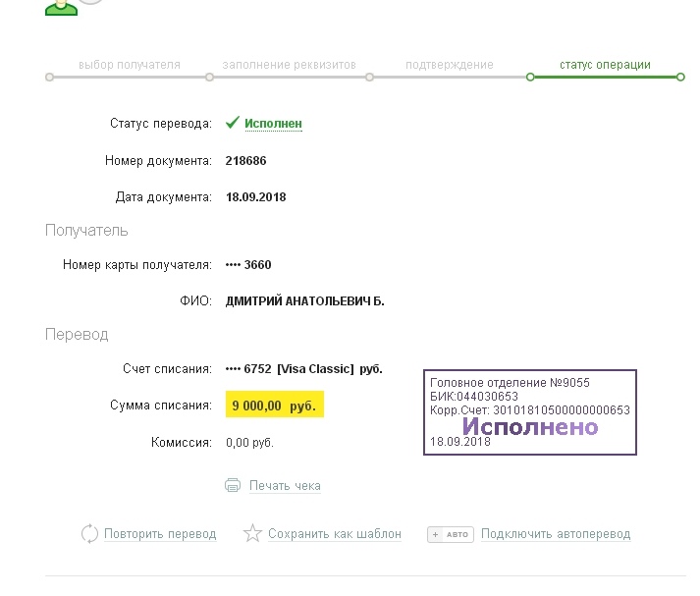Click the green dot starting the status step
Screen dimensions: 700x596
pyautogui.click(x=530, y=77)
